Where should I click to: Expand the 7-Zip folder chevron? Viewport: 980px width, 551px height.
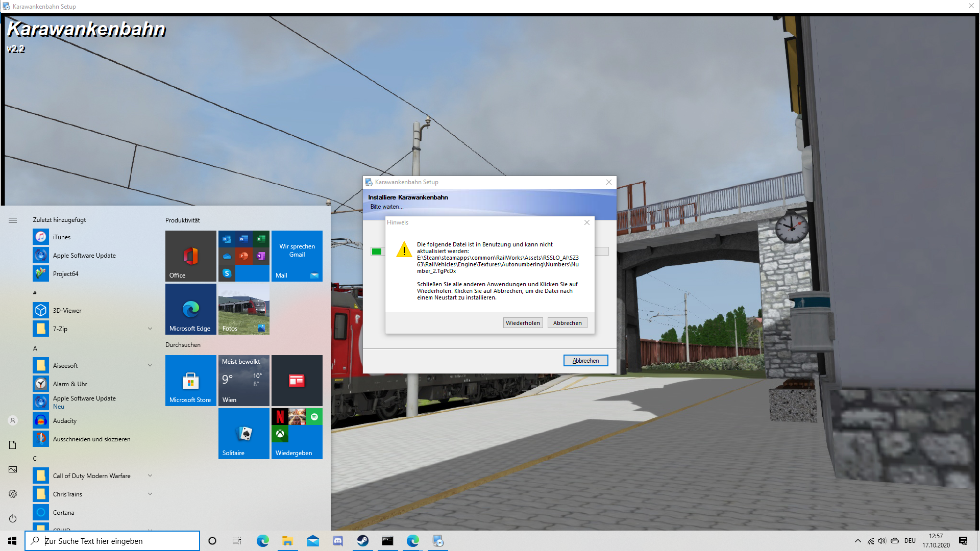click(x=150, y=329)
